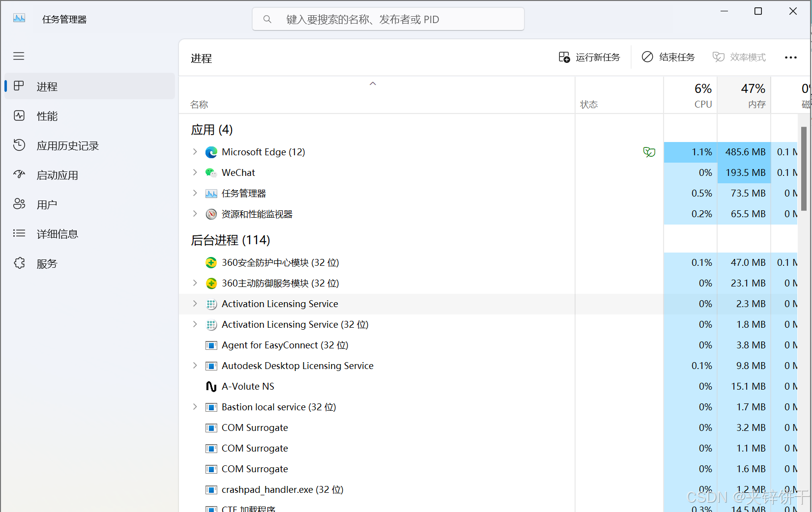Select the 15.1 MB cell for A-Volute NS
This screenshot has height=512, width=812.
pos(744,387)
